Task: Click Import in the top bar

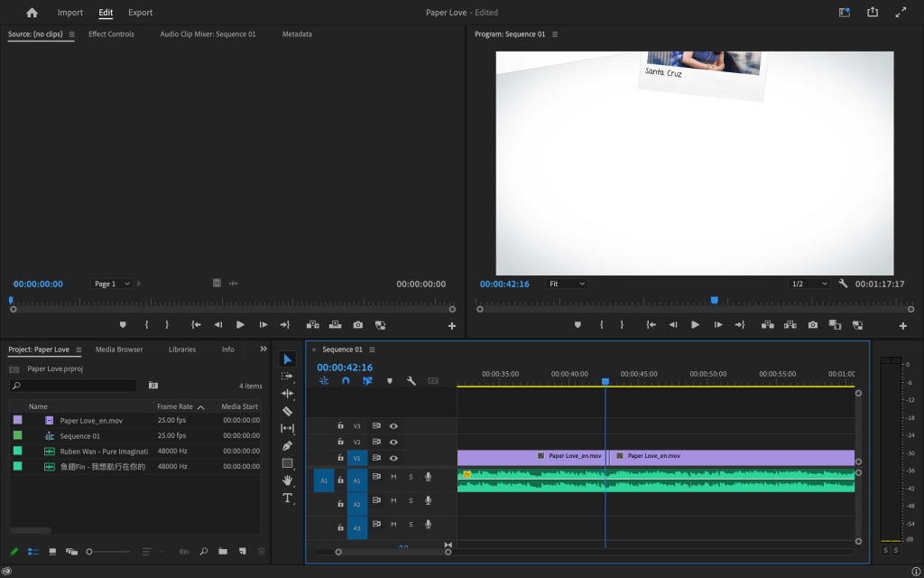Action: pos(70,13)
